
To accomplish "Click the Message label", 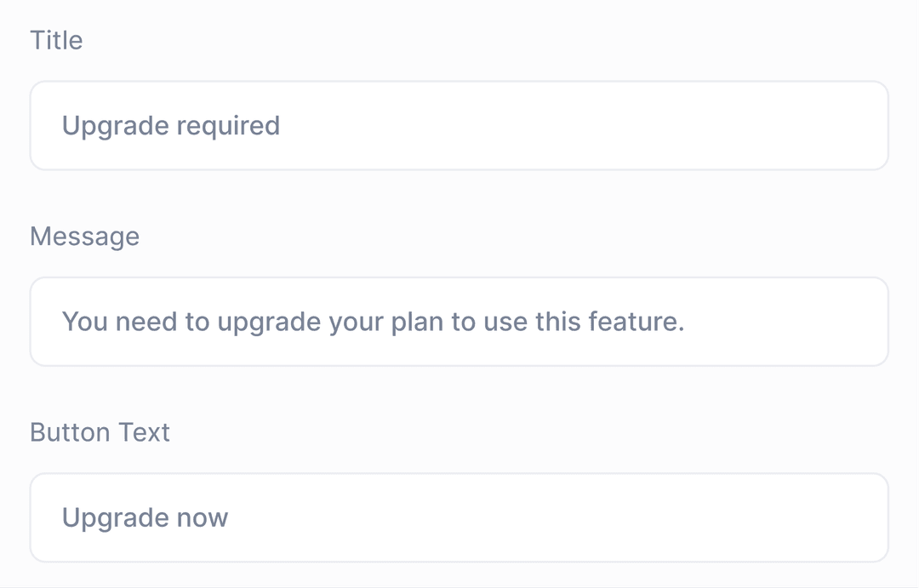I will tap(85, 237).
